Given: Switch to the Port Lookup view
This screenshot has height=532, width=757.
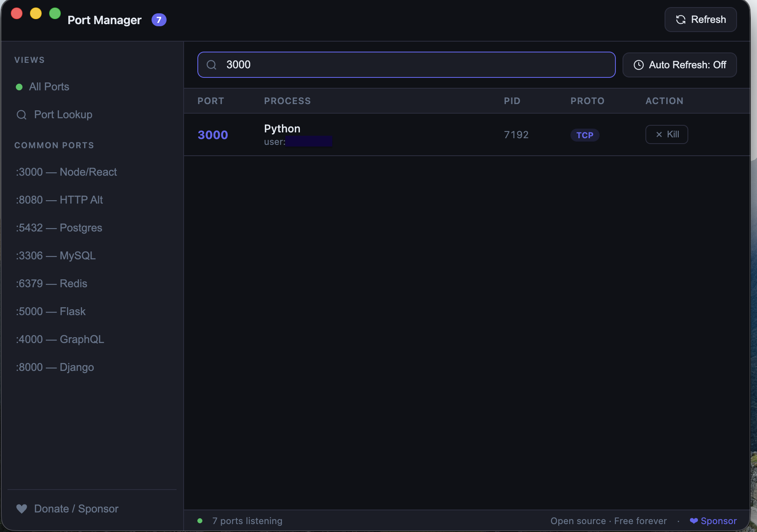Looking at the screenshot, I should coord(63,114).
